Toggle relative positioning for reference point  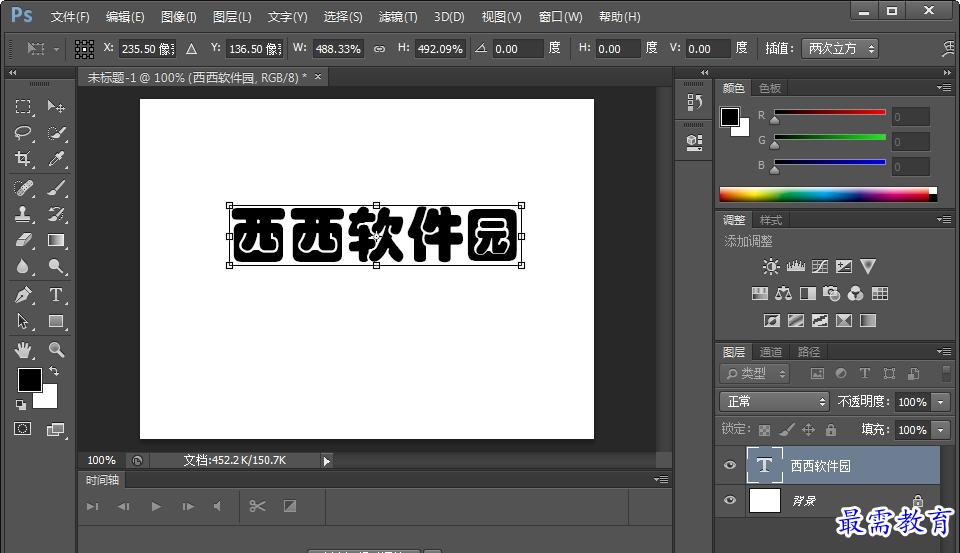(x=192, y=48)
